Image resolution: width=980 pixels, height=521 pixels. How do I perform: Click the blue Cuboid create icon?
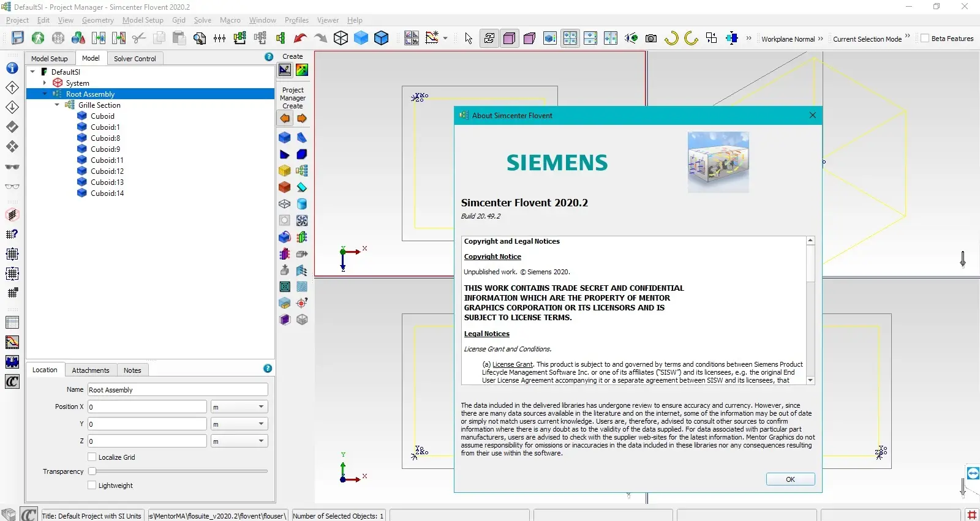tap(285, 138)
